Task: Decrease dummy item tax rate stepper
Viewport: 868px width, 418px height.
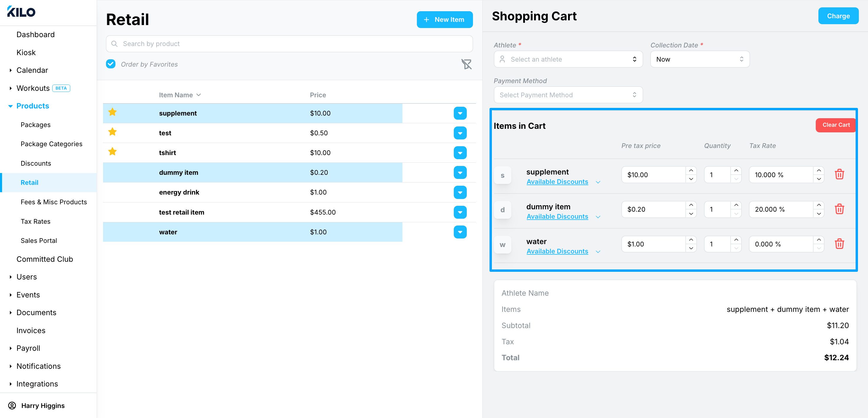Action: point(819,213)
